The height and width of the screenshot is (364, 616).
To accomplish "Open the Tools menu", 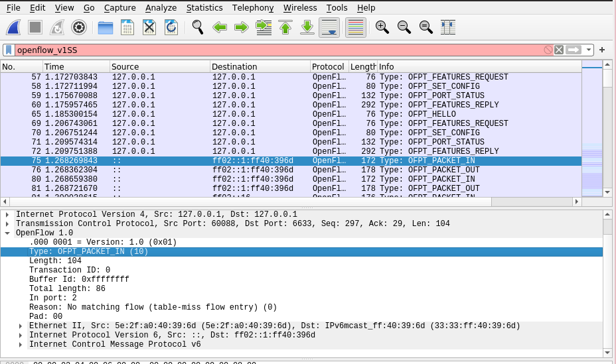I will click(337, 8).
